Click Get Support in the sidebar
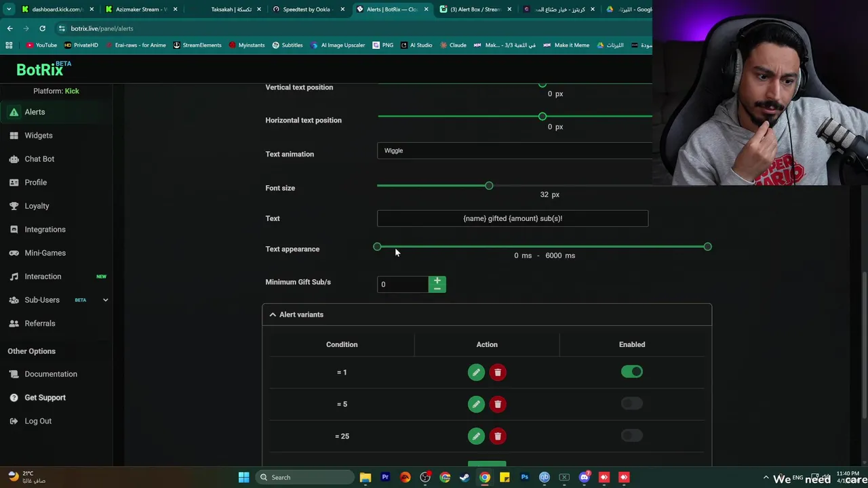 tap(37, 397)
